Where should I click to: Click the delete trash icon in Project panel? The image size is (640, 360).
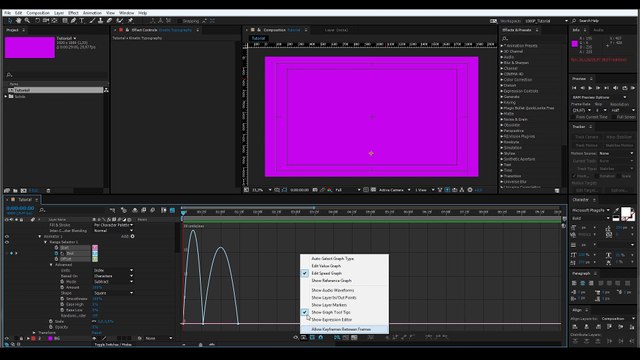pyautogui.click(x=48, y=191)
